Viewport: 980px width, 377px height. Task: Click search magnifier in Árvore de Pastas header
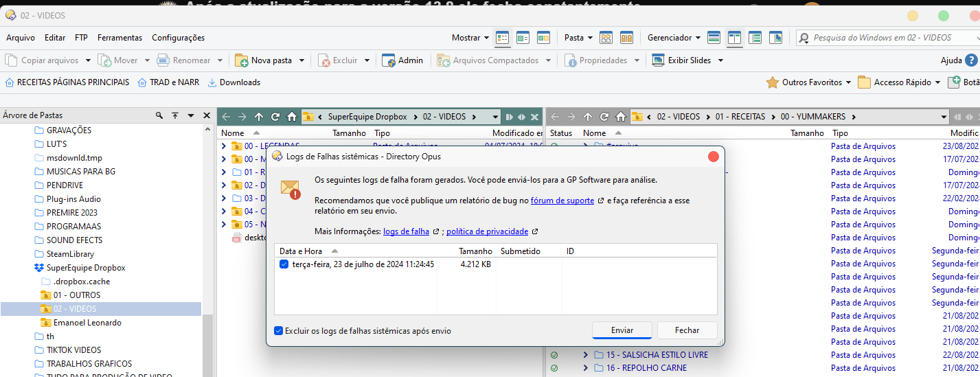159,115
